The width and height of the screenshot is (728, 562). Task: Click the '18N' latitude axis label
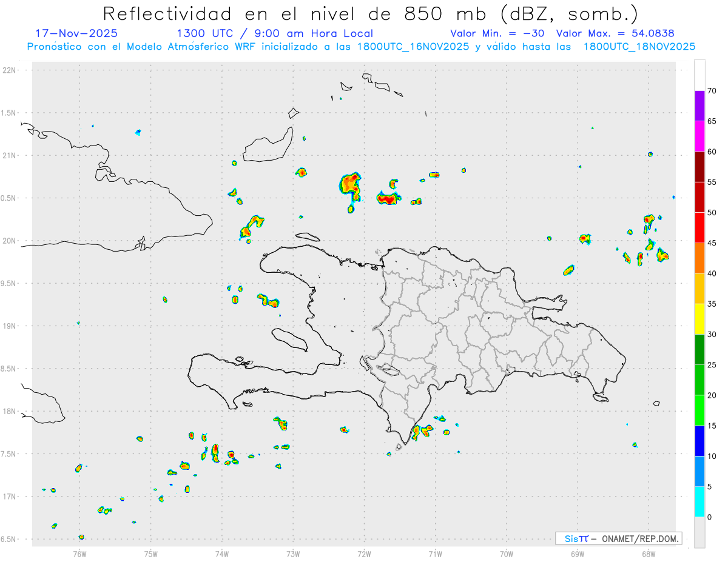[x=10, y=411]
